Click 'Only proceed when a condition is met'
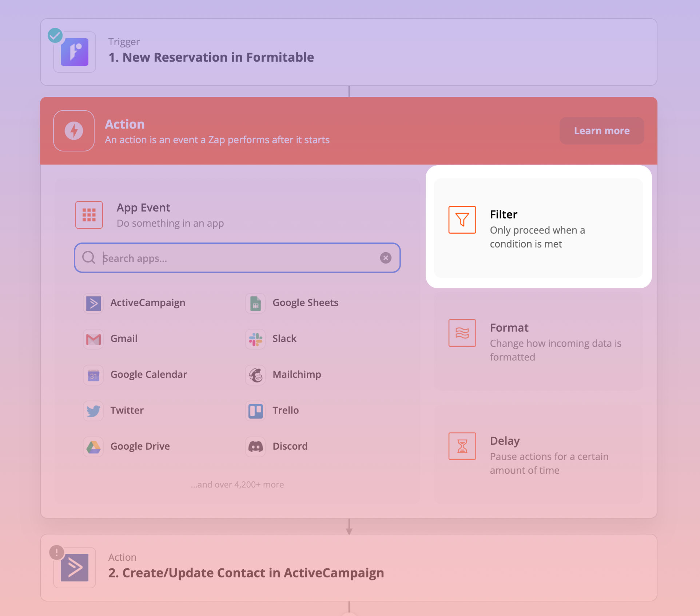700x616 pixels. tap(537, 237)
